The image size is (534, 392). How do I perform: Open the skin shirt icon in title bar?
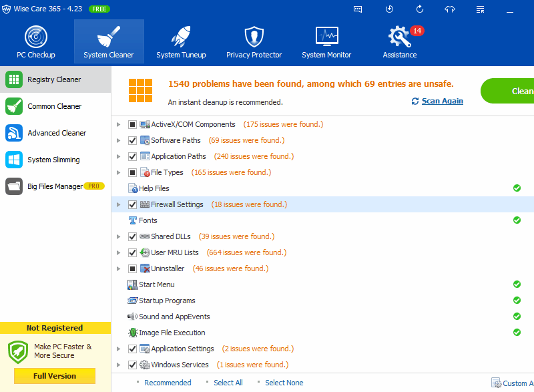tap(450, 9)
